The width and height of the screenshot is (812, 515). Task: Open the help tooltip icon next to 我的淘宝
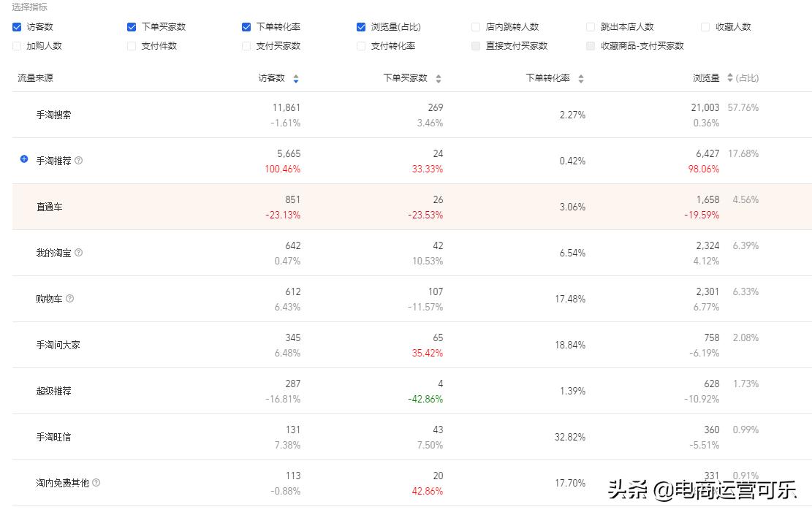(78, 252)
